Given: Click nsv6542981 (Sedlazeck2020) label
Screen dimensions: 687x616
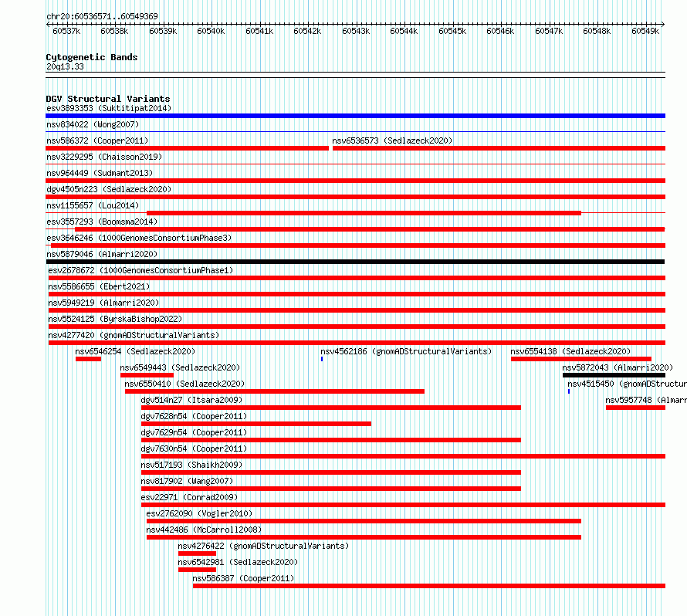Looking at the screenshot, I should click(238, 562).
